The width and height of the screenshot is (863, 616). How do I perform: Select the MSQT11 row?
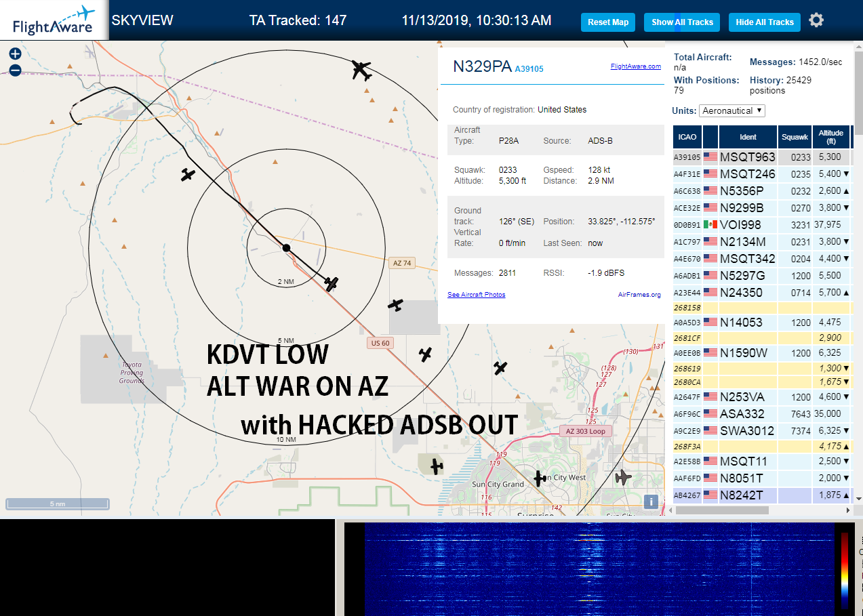pos(762,461)
